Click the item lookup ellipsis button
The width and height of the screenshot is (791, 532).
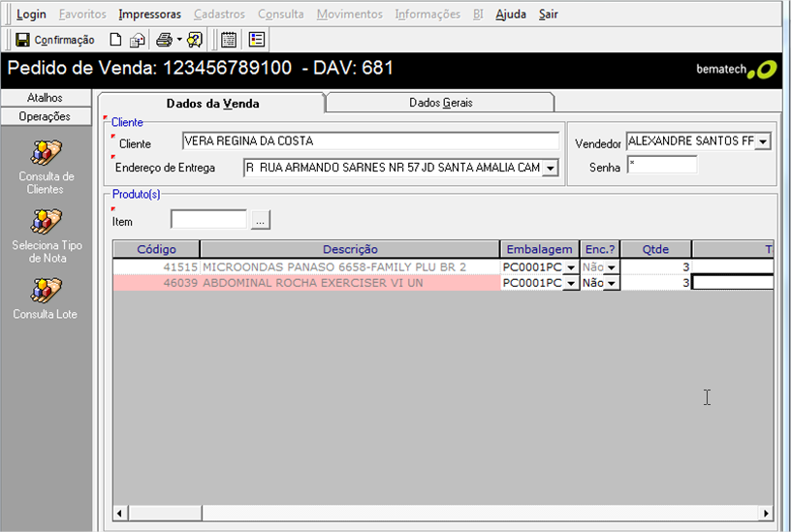click(261, 220)
